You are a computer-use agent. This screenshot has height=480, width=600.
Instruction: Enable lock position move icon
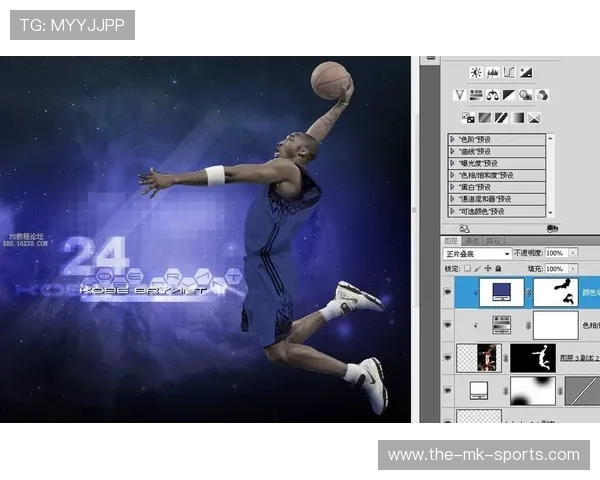coord(488,269)
